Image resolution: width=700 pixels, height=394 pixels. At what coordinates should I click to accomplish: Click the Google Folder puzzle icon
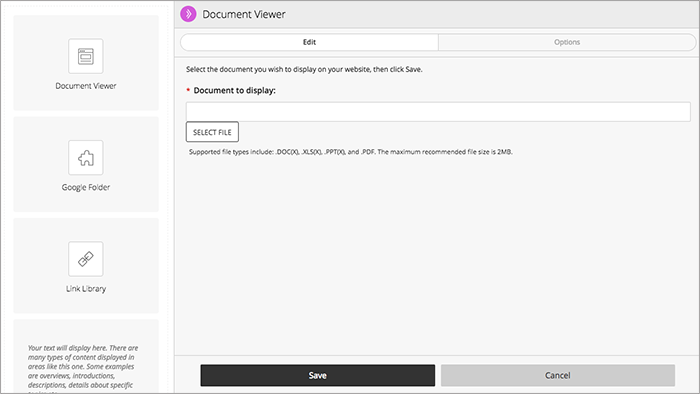(86, 158)
